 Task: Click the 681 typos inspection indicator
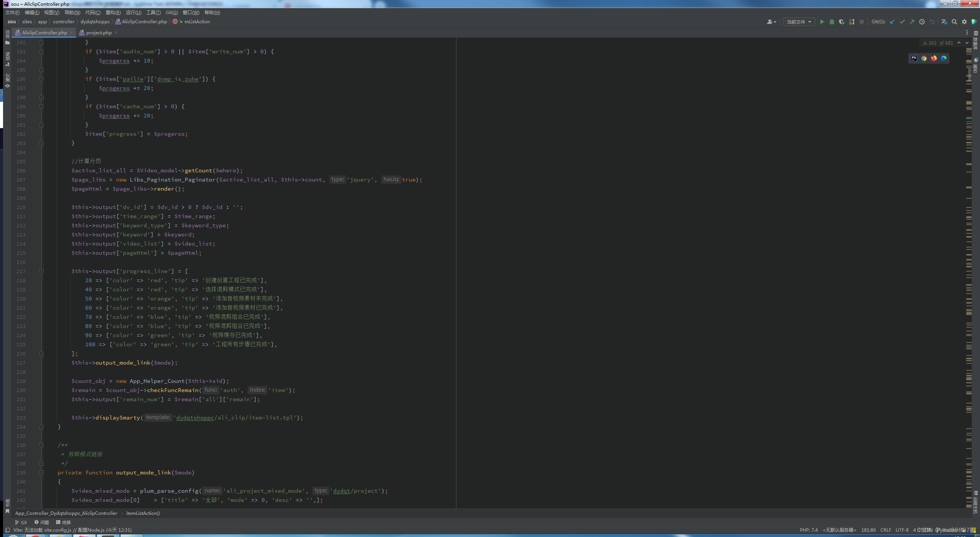click(x=946, y=43)
